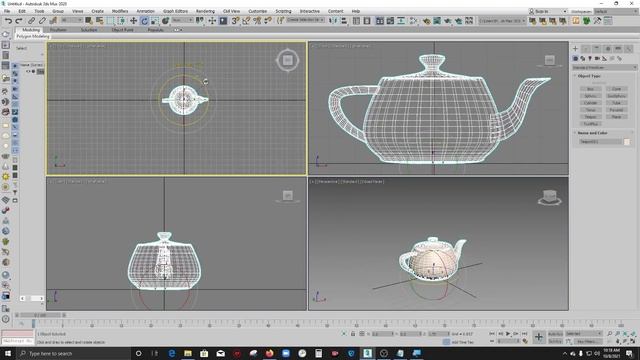Switch to the Object Paint ribbon tab
640x360 pixels.
tap(122, 30)
